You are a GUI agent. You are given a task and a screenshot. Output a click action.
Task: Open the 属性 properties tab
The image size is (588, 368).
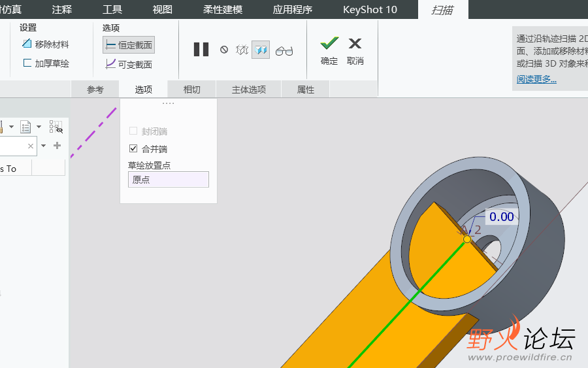306,90
